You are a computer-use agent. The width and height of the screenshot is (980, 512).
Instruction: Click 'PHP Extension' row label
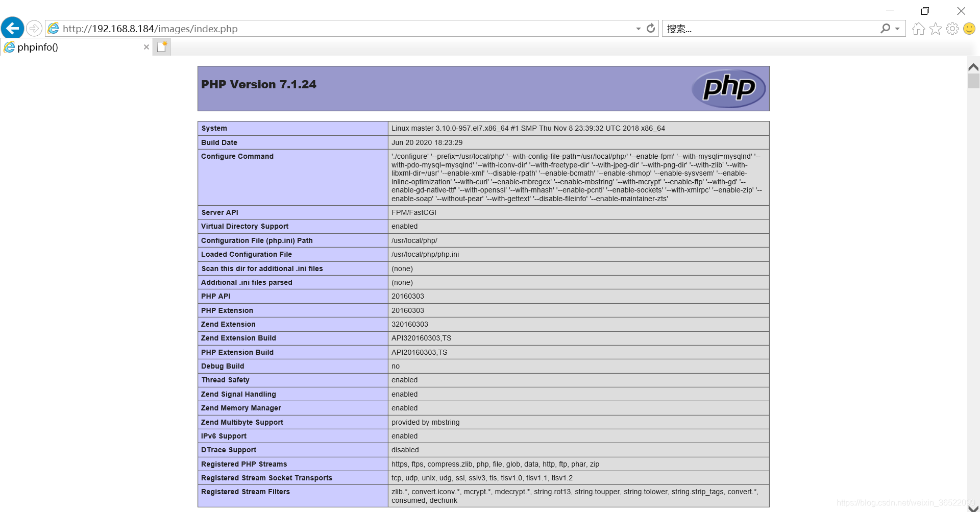coord(227,310)
